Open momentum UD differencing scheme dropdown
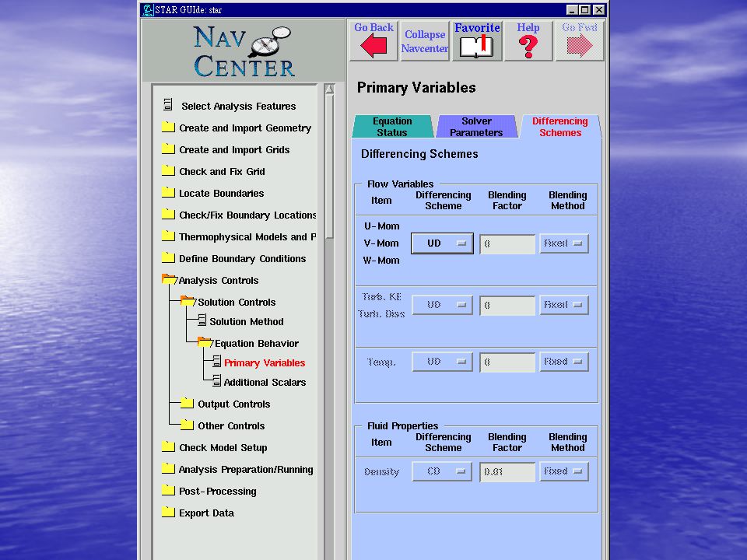The height and width of the screenshot is (560, 747). click(x=442, y=243)
